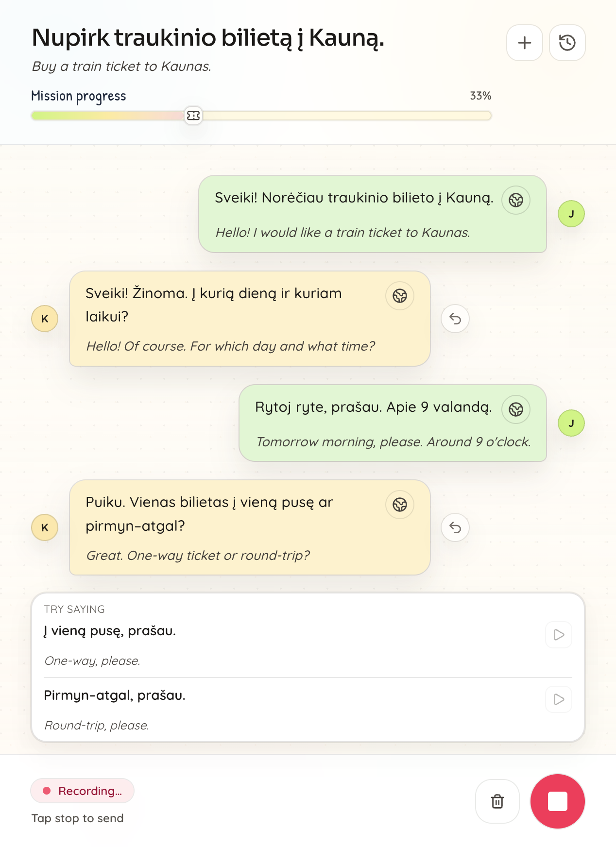Click the mission progress slider ticket marker
616x847 pixels.
193,116
